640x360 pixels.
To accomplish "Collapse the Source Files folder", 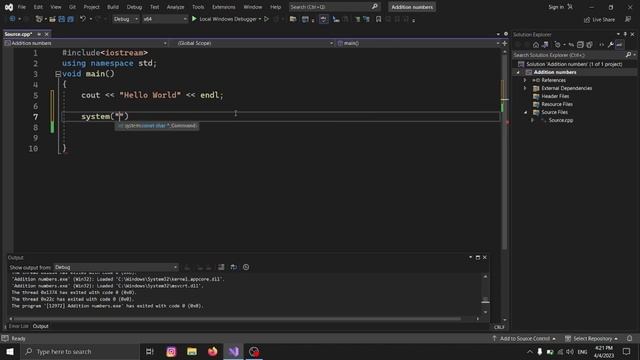I will (x=525, y=112).
